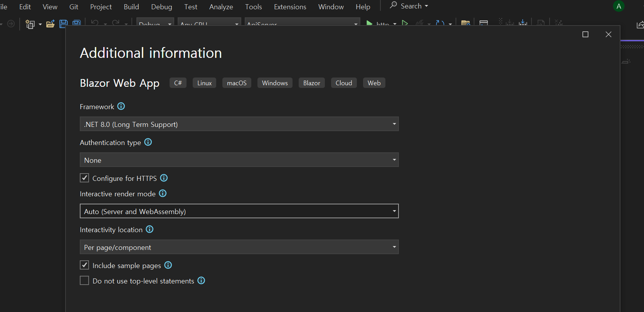
Task: Open the Git menu
Action: [x=74, y=7]
